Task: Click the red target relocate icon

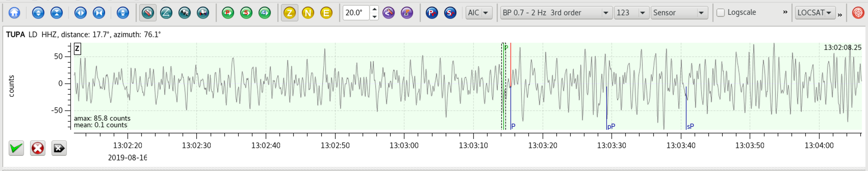Action: 858,13
